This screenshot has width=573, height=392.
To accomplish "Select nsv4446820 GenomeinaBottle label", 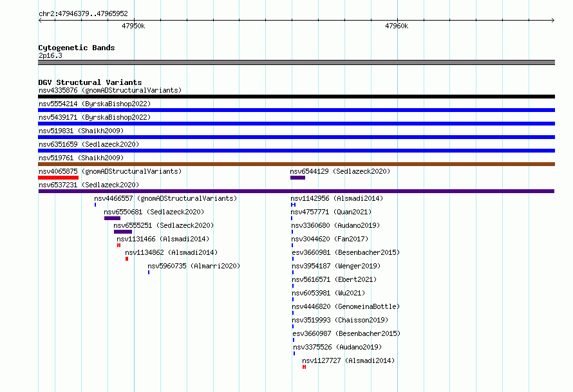I will pyautogui.click(x=346, y=306).
